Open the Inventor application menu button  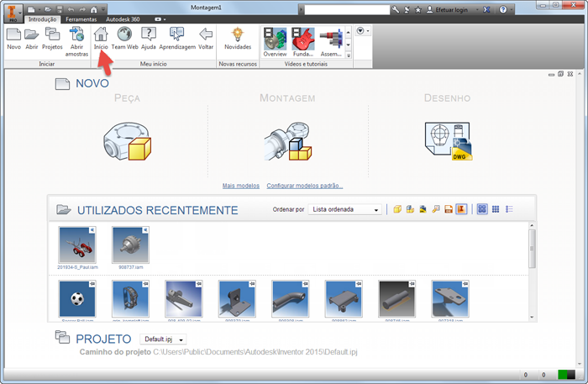click(13, 13)
